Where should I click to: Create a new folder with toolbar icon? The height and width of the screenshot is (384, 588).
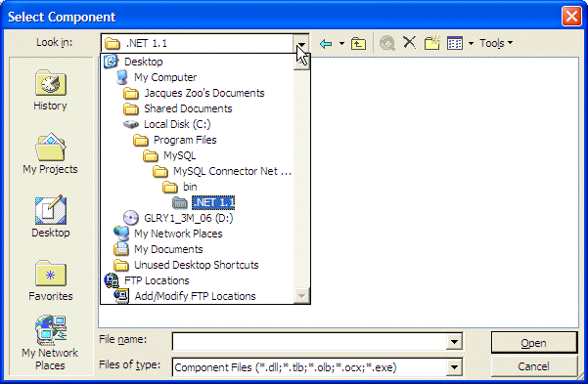(x=432, y=43)
